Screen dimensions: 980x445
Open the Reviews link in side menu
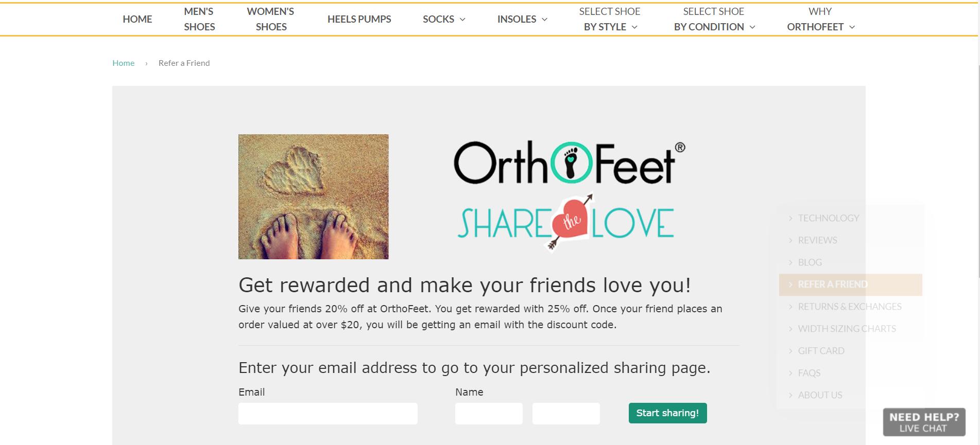(817, 240)
